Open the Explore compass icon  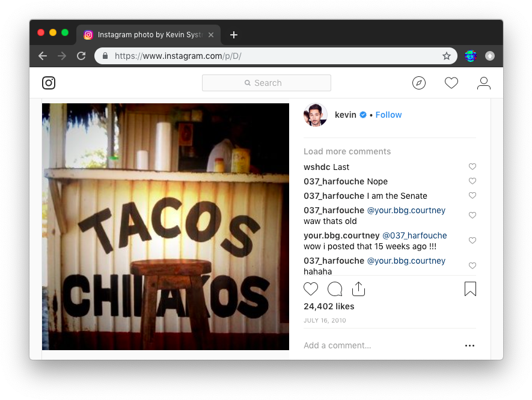click(419, 83)
